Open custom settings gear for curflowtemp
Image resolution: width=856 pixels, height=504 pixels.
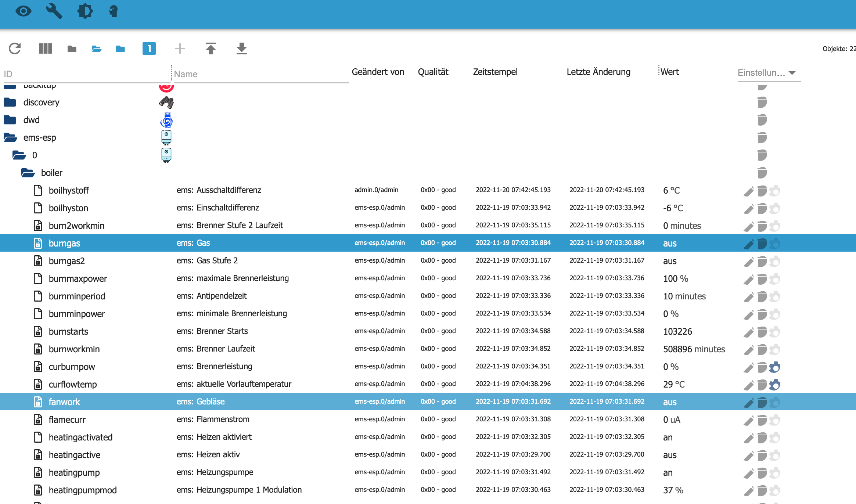pyautogui.click(x=775, y=385)
